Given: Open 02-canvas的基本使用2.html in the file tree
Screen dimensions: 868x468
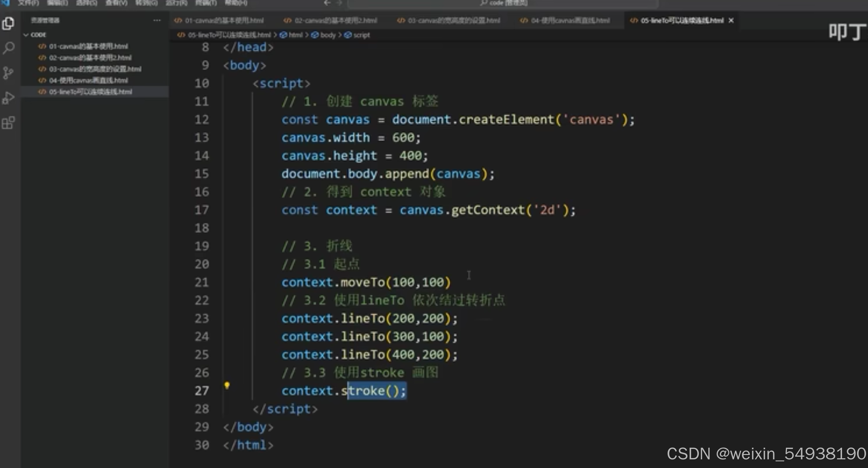Looking at the screenshot, I should point(90,58).
